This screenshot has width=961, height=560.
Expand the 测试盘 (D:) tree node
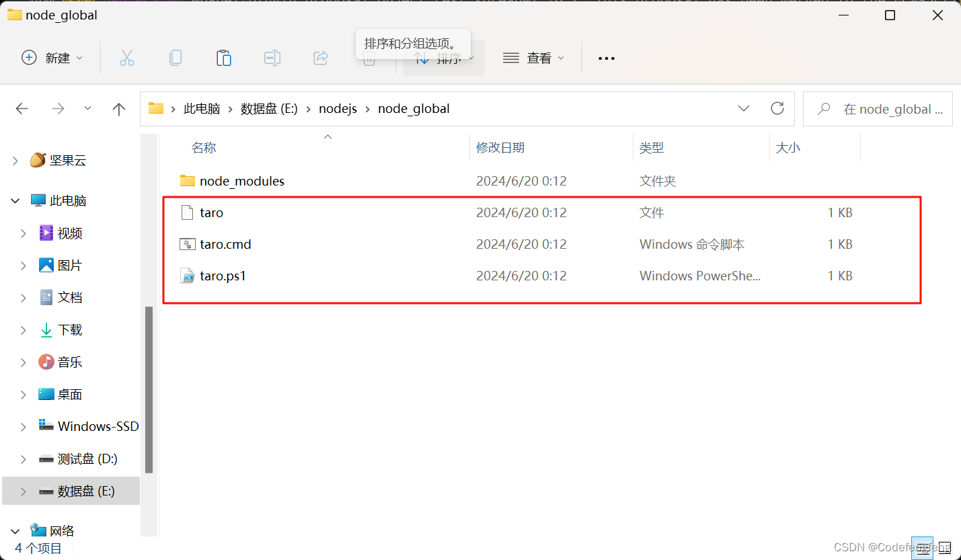(24, 459)
